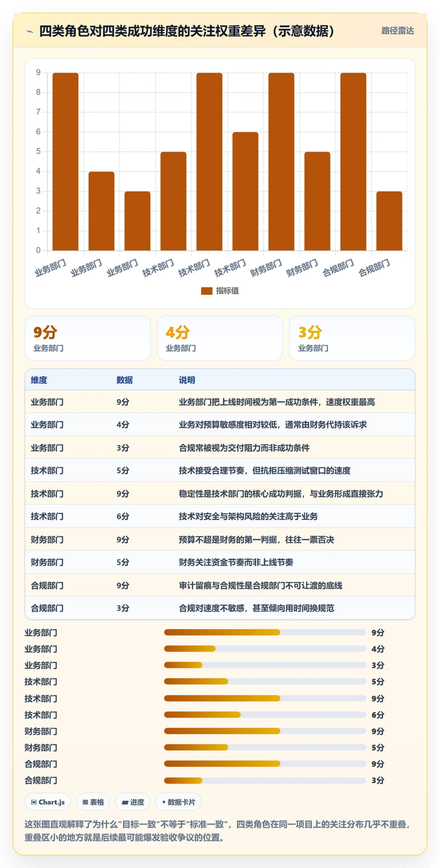Click the 合规部门 3分 progress bar

tap(265, 780)
